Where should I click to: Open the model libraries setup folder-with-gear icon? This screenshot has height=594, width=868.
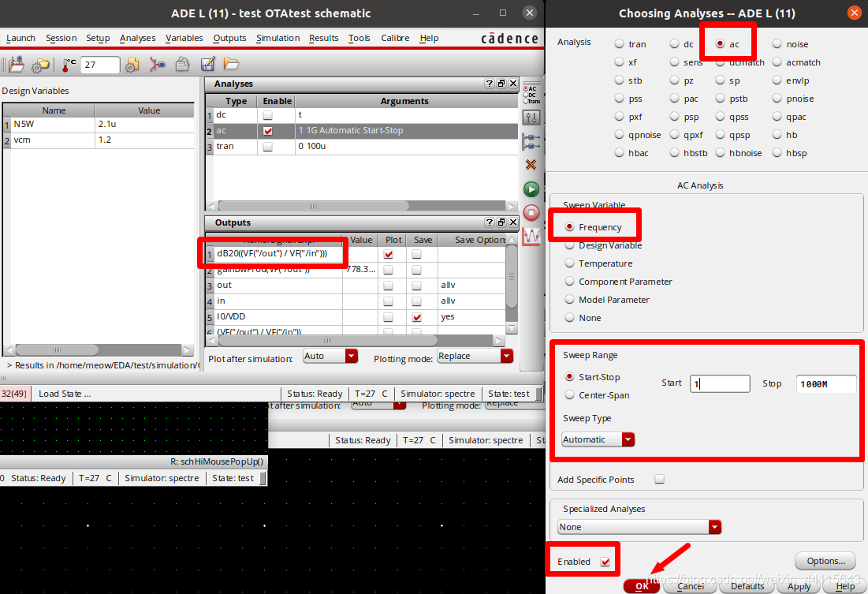40,65
